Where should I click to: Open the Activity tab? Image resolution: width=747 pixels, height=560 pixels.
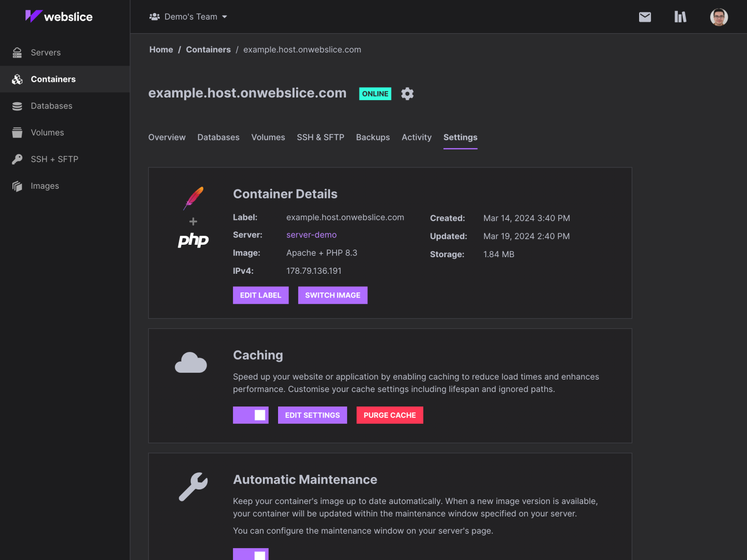click(417, 137)
